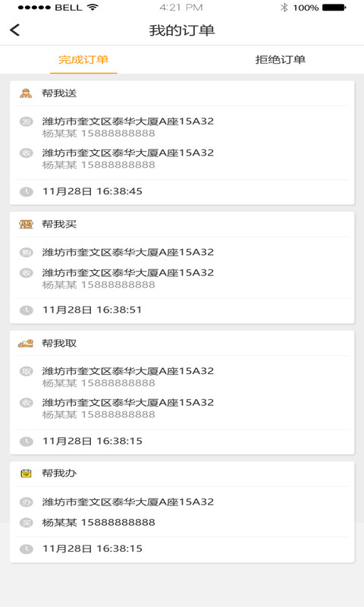Image resolution: width=364 pixels, height=607 pixels.
Task: Click the 购 badge in 帮我买 order
Action: (27, 253)
